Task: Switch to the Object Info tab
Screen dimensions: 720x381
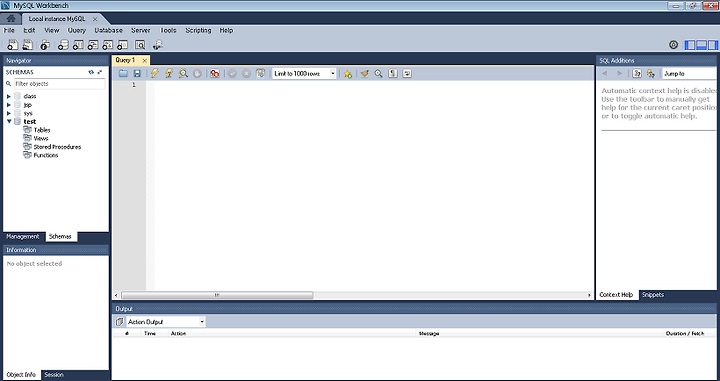Action: (x=21, y=375)
